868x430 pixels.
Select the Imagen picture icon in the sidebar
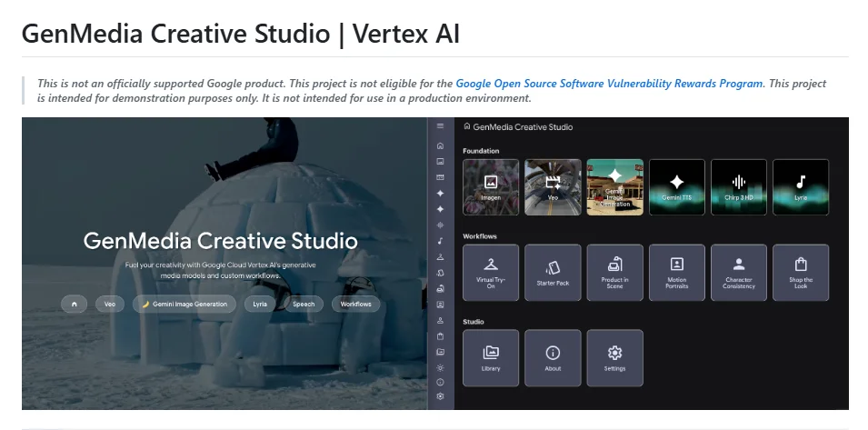[x=440, y=162]
